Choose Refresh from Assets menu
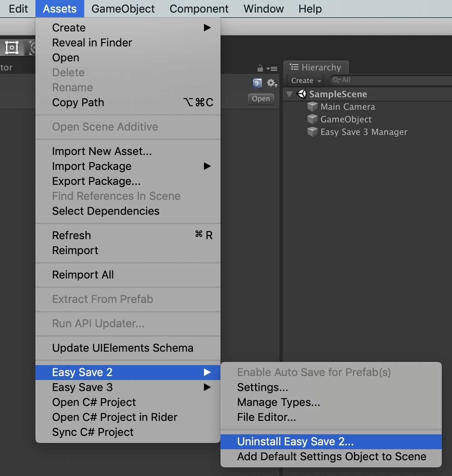Screen dimensions: 452x476 (x=128, y=236)
